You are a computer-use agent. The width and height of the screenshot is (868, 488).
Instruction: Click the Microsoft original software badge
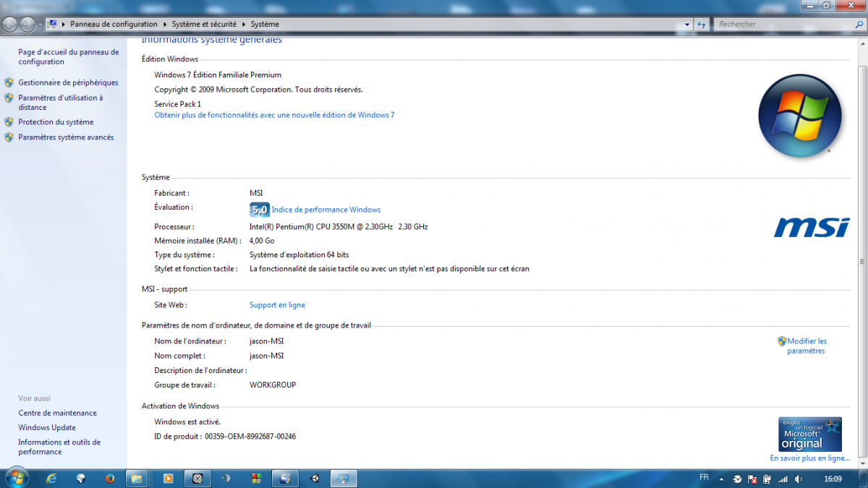tap(810, 434)
